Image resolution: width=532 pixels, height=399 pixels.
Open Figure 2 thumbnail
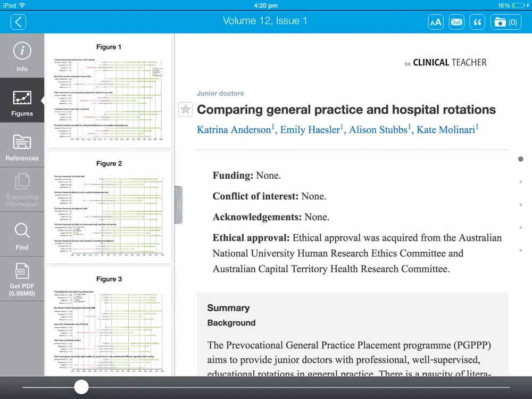109,208
